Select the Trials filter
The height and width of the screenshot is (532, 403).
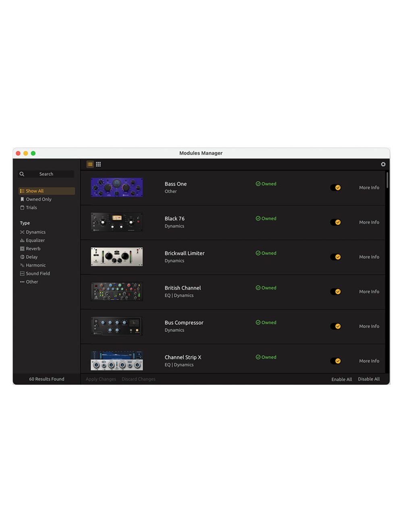(31, 207)
